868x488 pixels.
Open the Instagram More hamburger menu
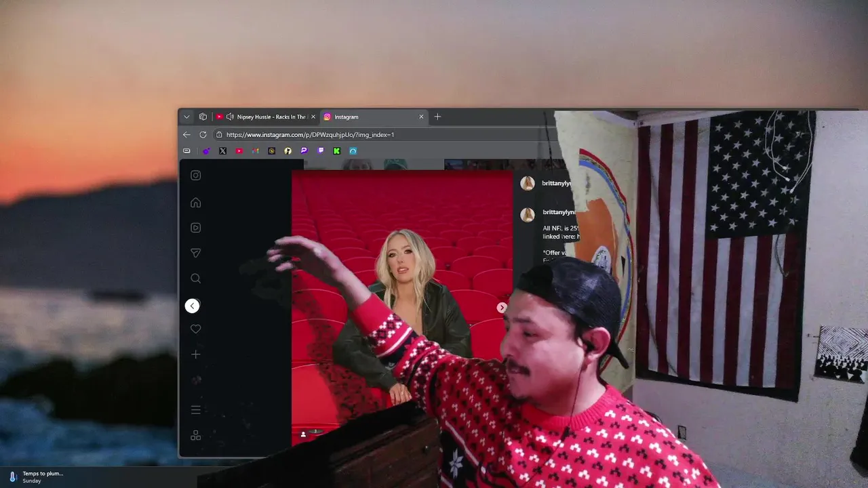(195, 410)
